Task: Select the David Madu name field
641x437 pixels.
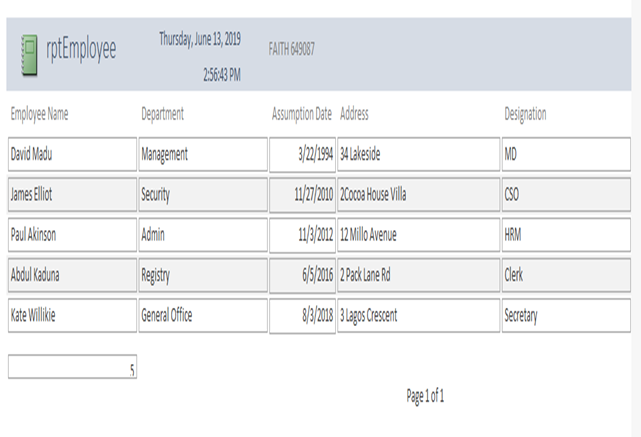Action: 72,154
